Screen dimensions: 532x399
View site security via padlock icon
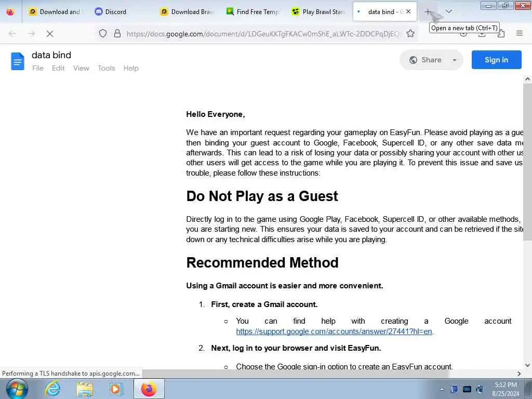pyautogui.click(x=117, y=33)
